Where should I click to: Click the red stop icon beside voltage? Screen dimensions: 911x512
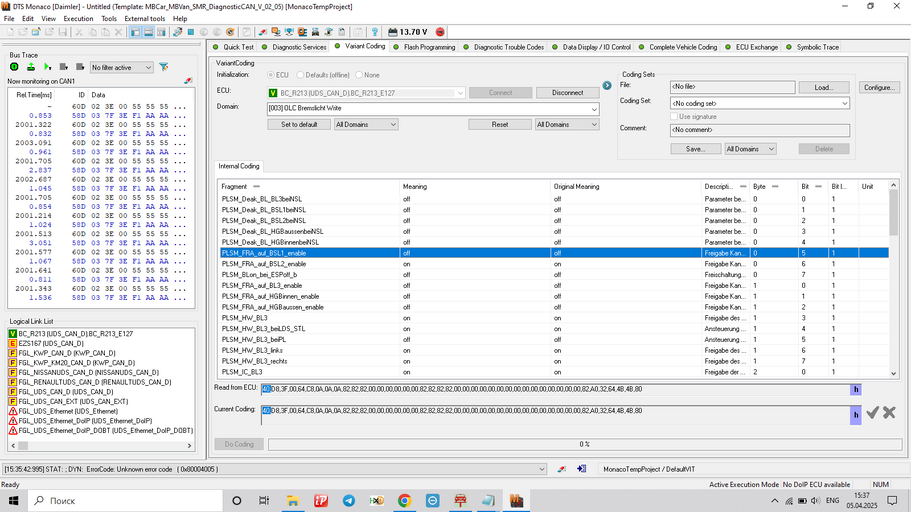point(440,32)
